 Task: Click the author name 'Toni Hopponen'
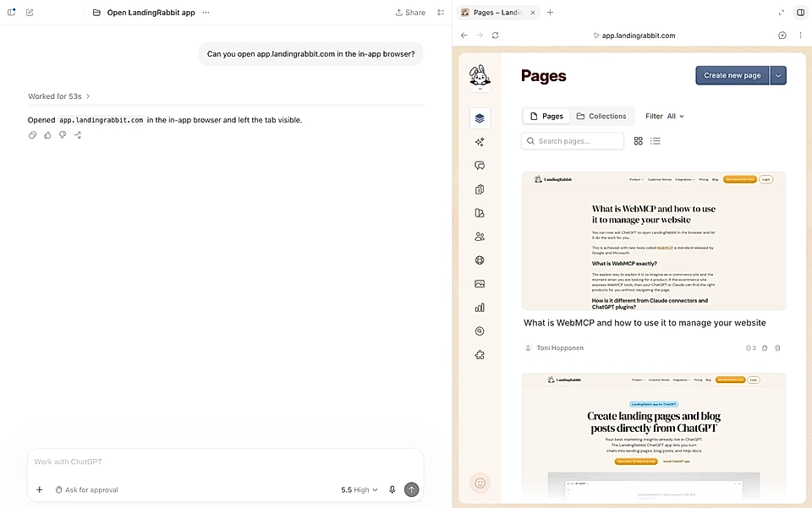560,347
